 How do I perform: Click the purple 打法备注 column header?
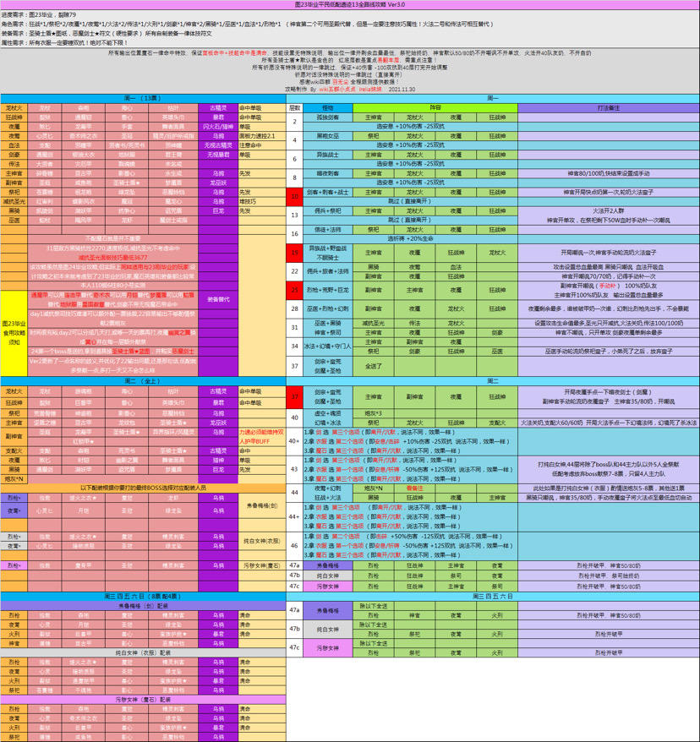click(x=609, y=108)
